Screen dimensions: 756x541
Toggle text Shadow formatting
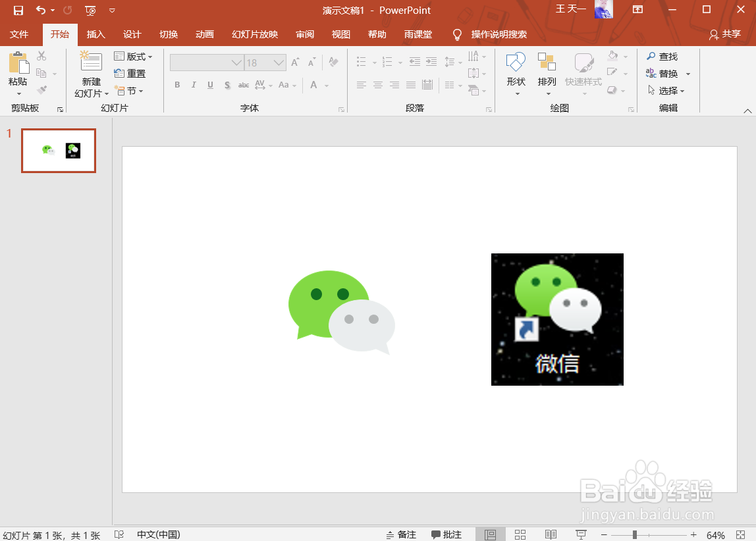227,86
